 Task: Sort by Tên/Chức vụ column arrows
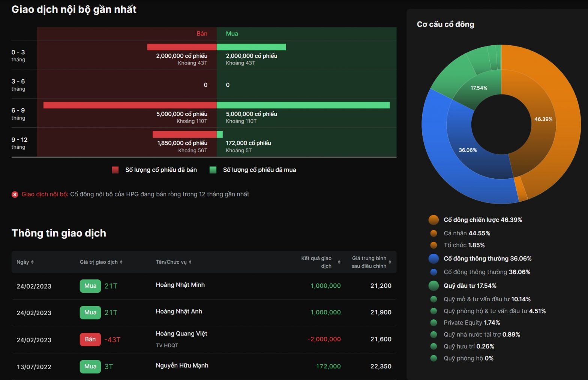[x=190, y=262]
